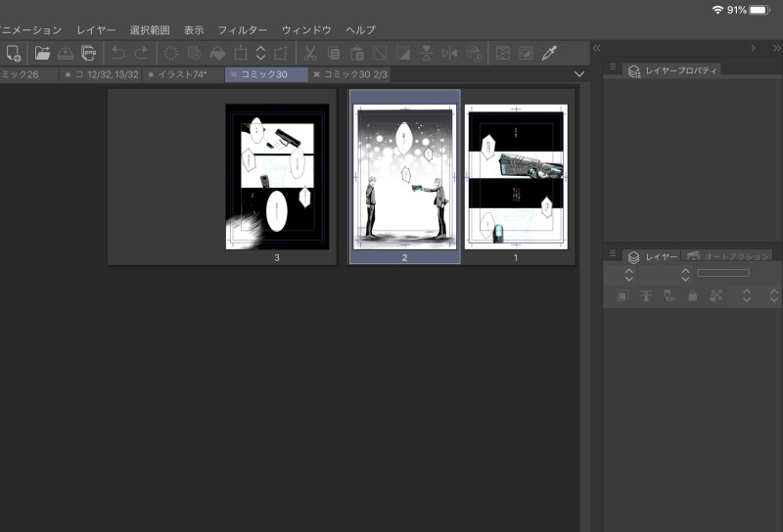Switch to the オートアクション panel tab
This screenshot has width=783, height=532.
pyautogui.click(x=727, y=256)
